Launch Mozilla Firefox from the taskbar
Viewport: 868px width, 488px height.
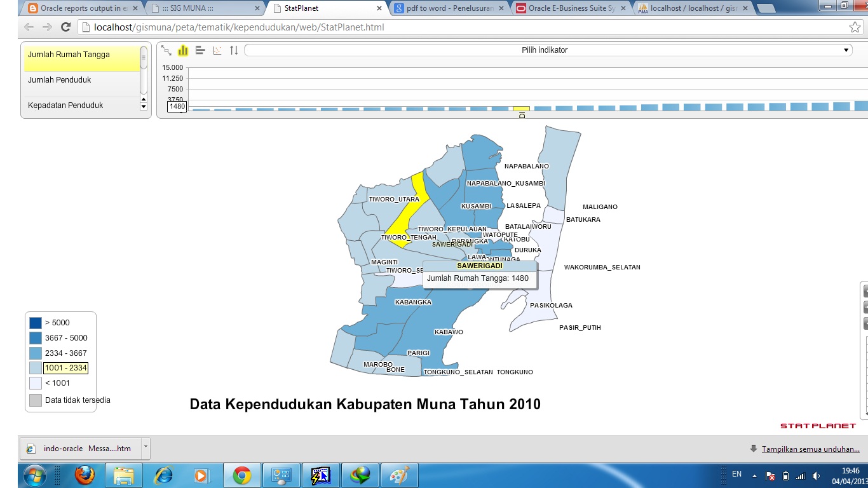click(85, 475)
